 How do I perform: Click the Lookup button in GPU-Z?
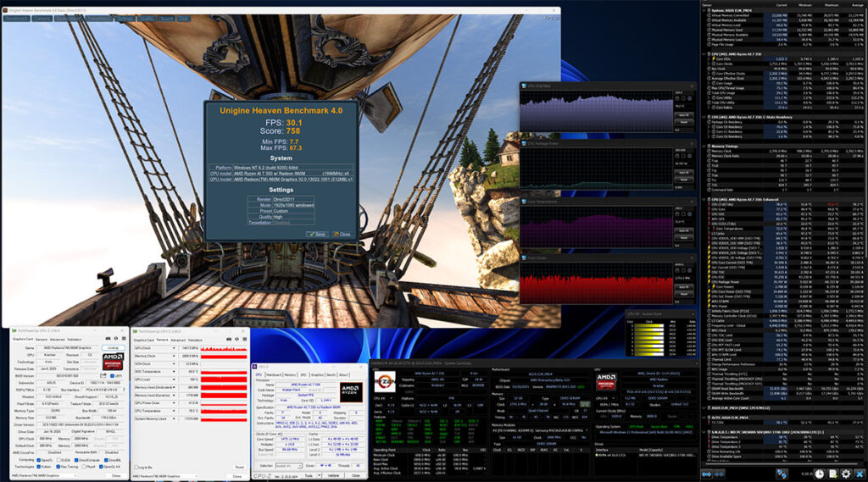(x=113, y=347)
